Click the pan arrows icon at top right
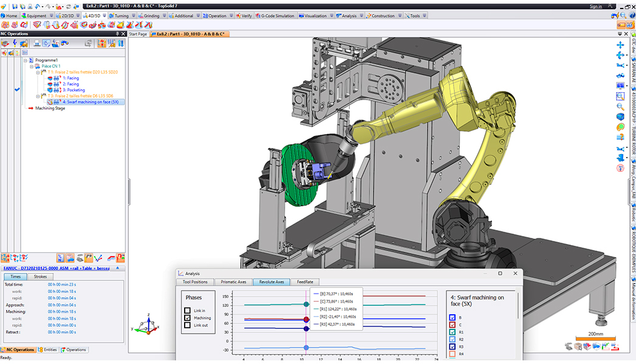The height and width of the screenshot is (364, 636). click(x=620, y=45)
